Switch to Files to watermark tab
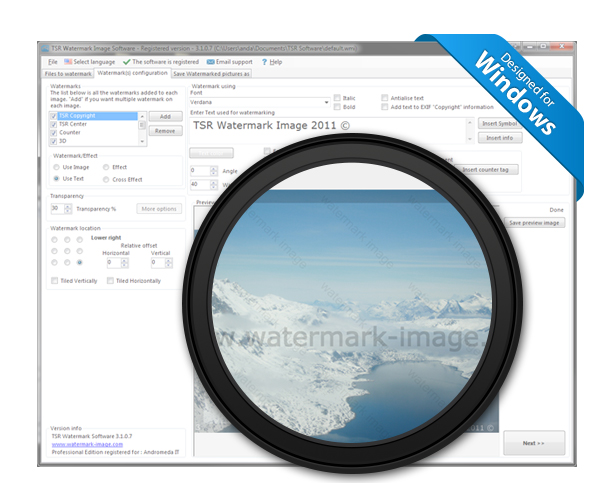 tap(68, 74)
